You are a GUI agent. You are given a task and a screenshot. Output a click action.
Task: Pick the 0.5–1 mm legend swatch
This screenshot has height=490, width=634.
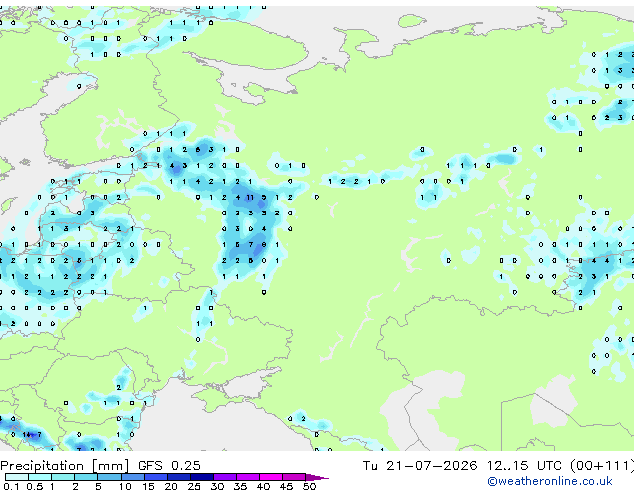40,477
